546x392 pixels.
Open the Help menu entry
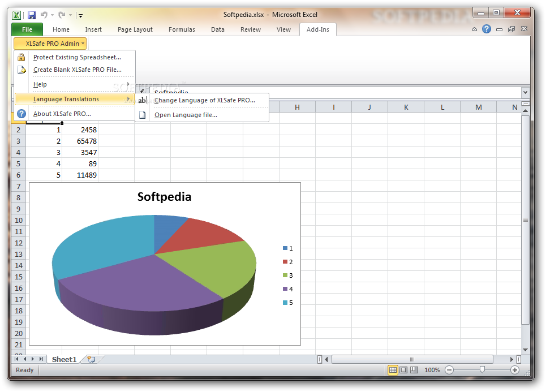click(x=75, y=84)
